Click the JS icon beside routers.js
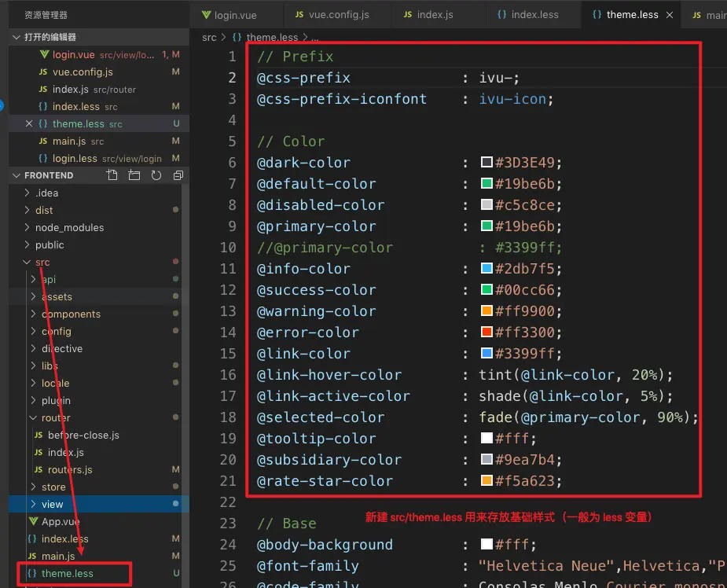 [39, 470]
